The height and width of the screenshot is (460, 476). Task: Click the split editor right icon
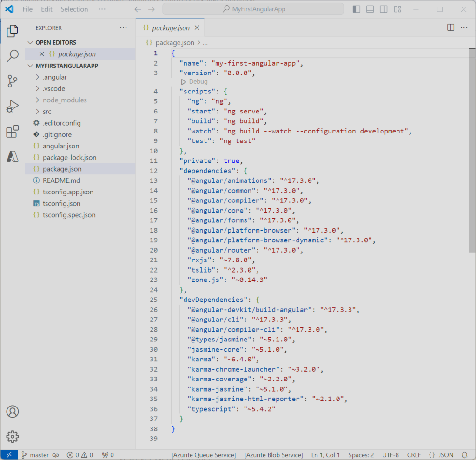(450, 27)
